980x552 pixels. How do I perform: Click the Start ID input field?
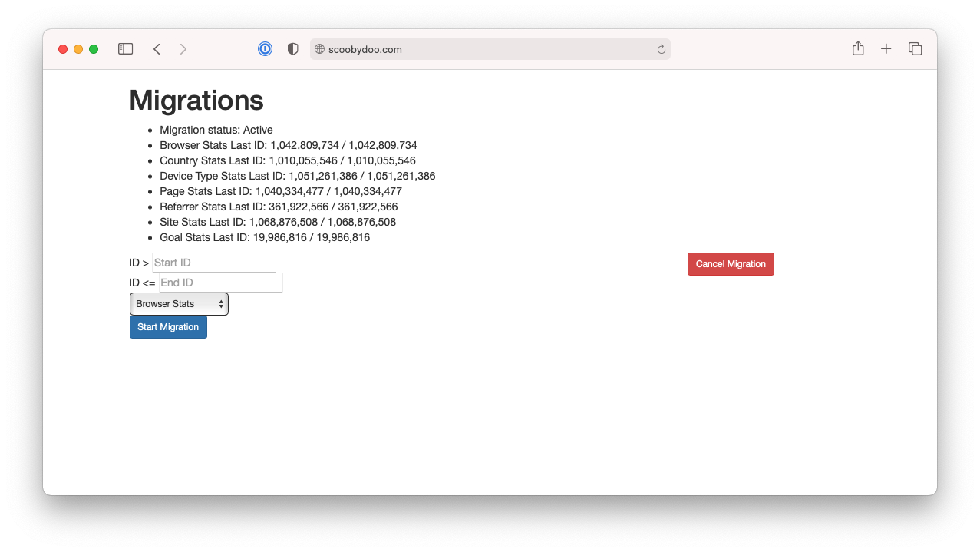point(214,262)
